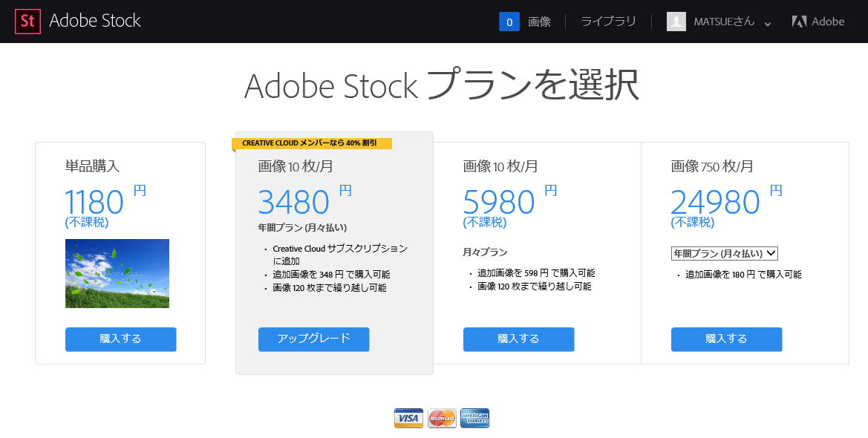The width and height of the screenshot is (868, 438).
Task: Click the Creative Cloud 40% discount banner
Action: [x=312, y=143]
